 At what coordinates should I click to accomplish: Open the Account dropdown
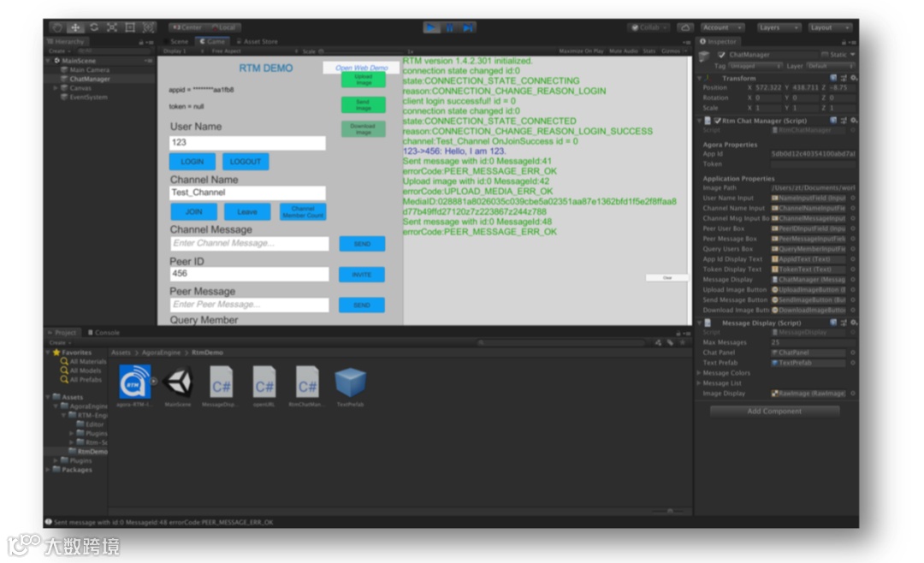(x=722, y=27)
